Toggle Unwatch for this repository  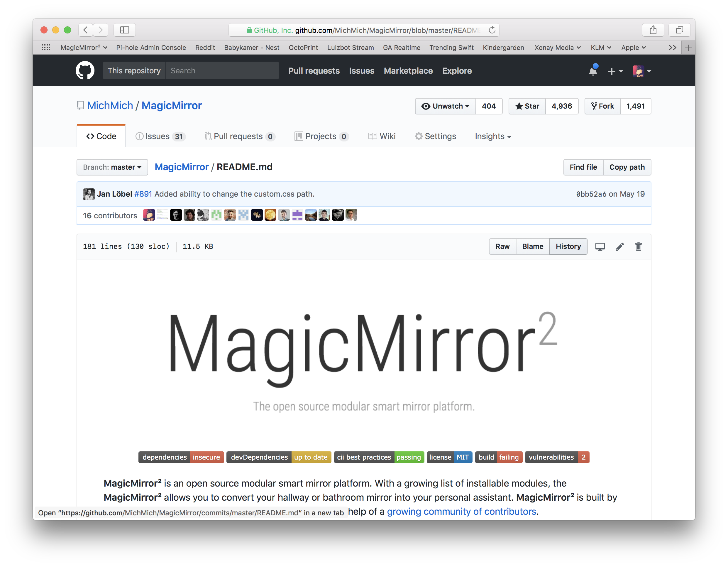point(445,106)
